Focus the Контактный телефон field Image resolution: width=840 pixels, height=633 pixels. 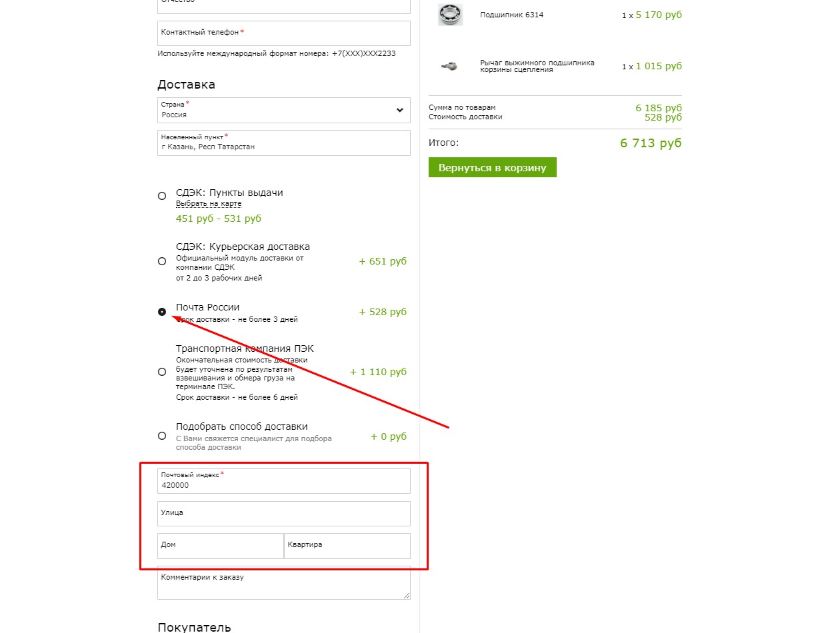tap(284, 33)
